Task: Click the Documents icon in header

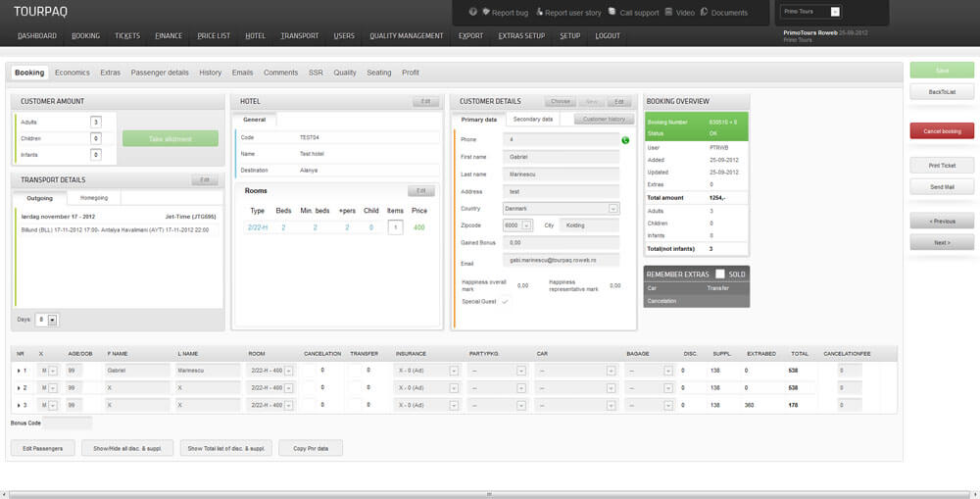Action: pos(704,12)
